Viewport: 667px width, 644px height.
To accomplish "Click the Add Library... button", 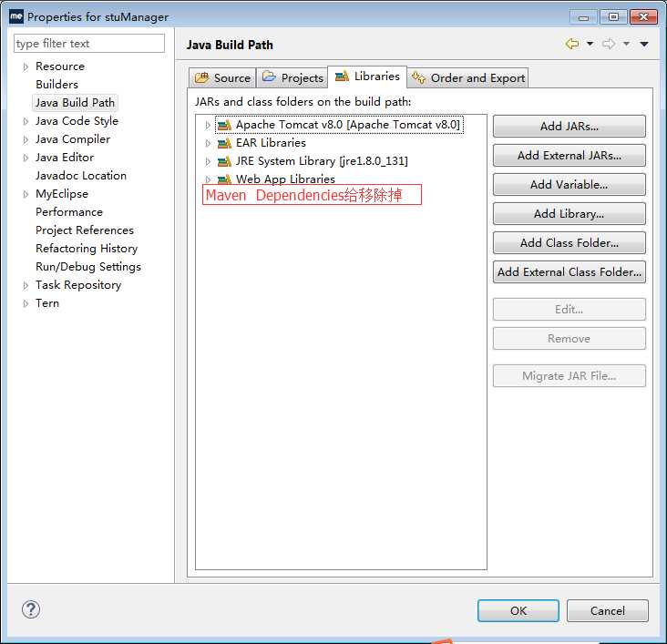I will (x=570, y=213).
